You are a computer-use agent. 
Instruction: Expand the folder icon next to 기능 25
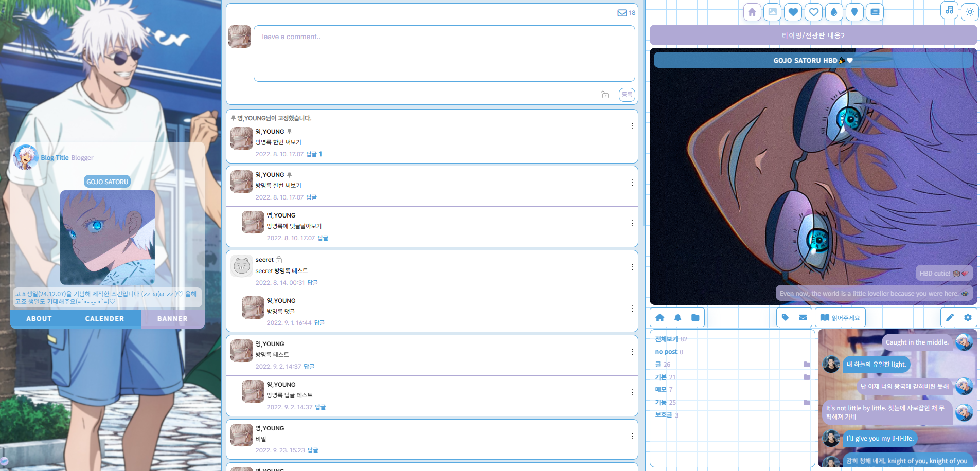click(x=807, y=403)
